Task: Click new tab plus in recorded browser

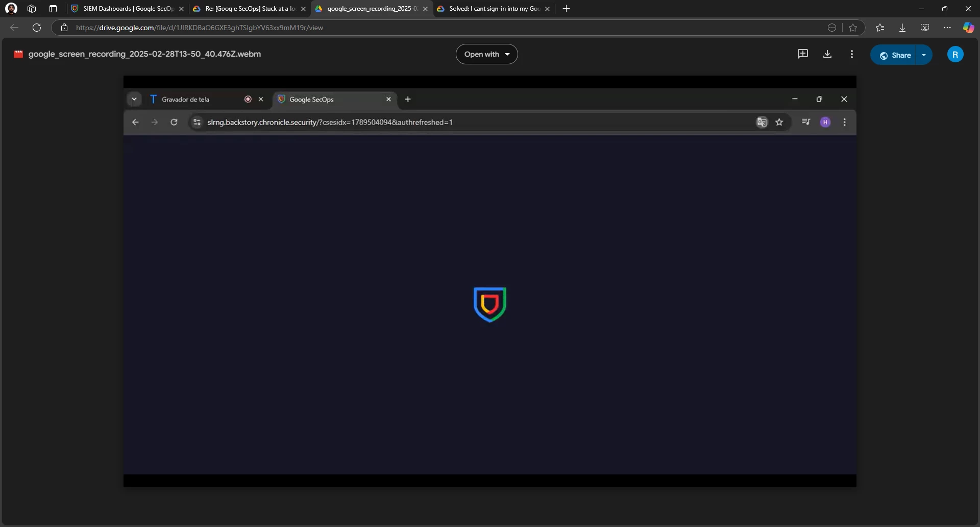Action: [408, 99]
